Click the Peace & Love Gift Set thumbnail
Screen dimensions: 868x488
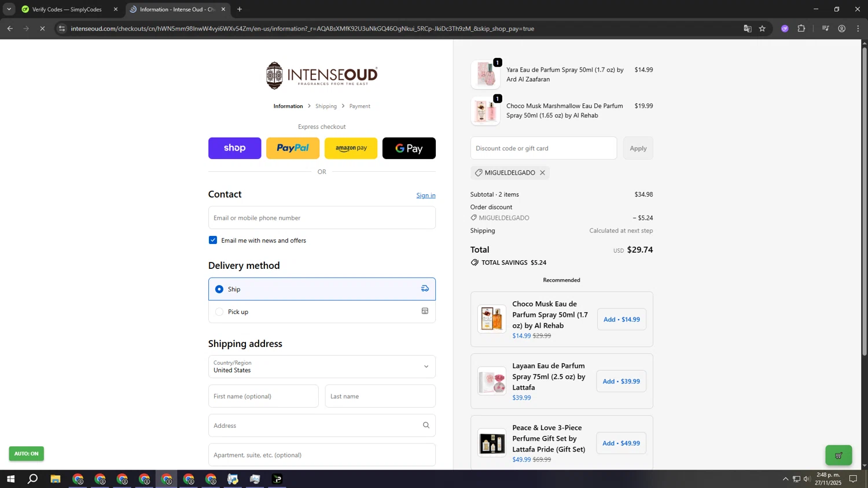[x=492, y=443]
